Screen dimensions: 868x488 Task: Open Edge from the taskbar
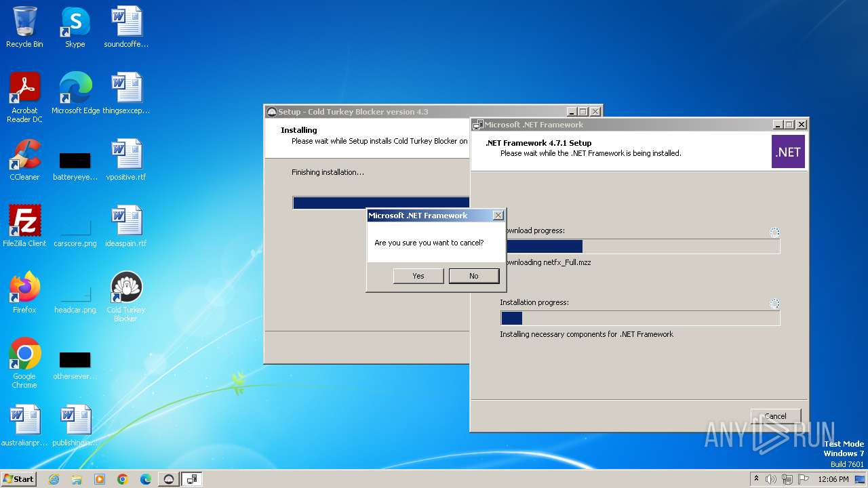click(x=146, y=479)
